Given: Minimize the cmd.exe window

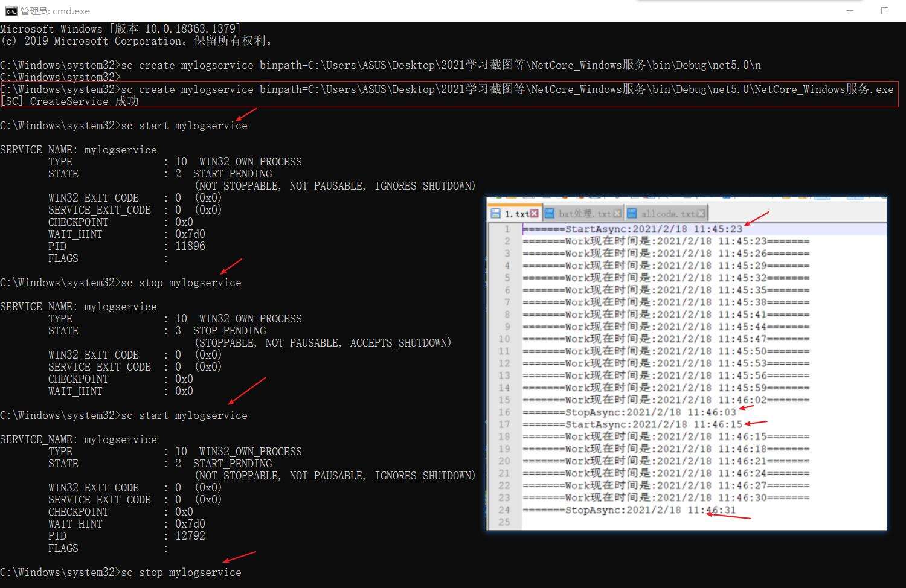Looking at the screenshot, I should click(x=850, y=11).
